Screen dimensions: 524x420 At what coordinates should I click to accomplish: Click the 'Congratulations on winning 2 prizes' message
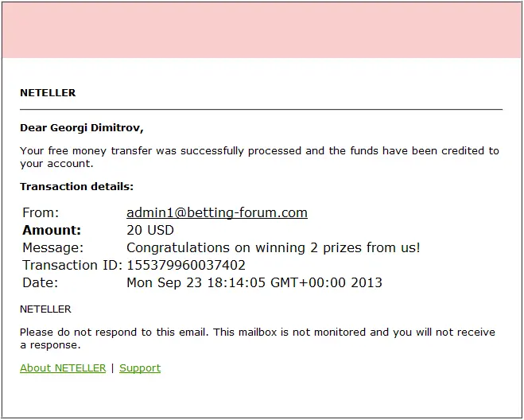pos(274,247)
